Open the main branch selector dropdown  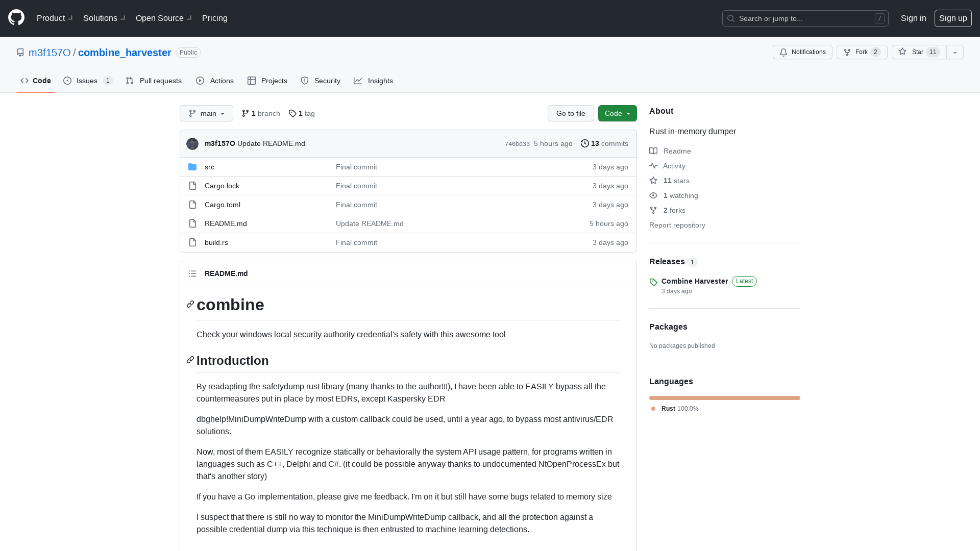click(206, 113)
